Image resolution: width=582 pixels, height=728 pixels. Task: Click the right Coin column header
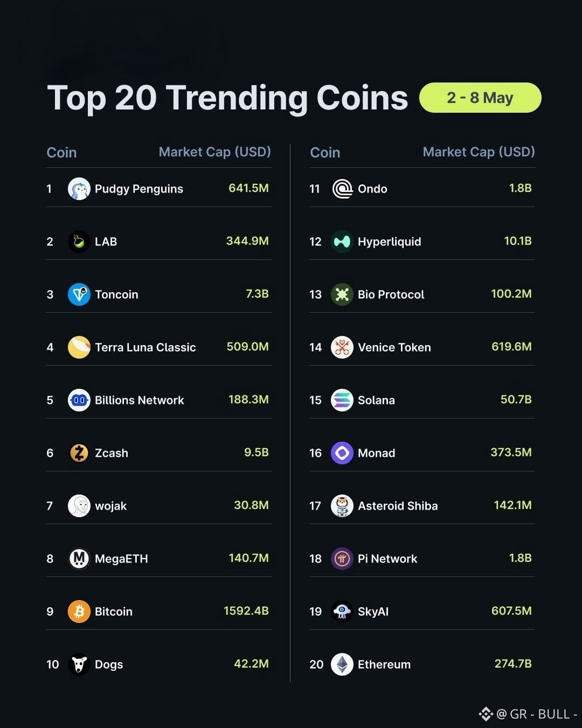pos(325,153)
